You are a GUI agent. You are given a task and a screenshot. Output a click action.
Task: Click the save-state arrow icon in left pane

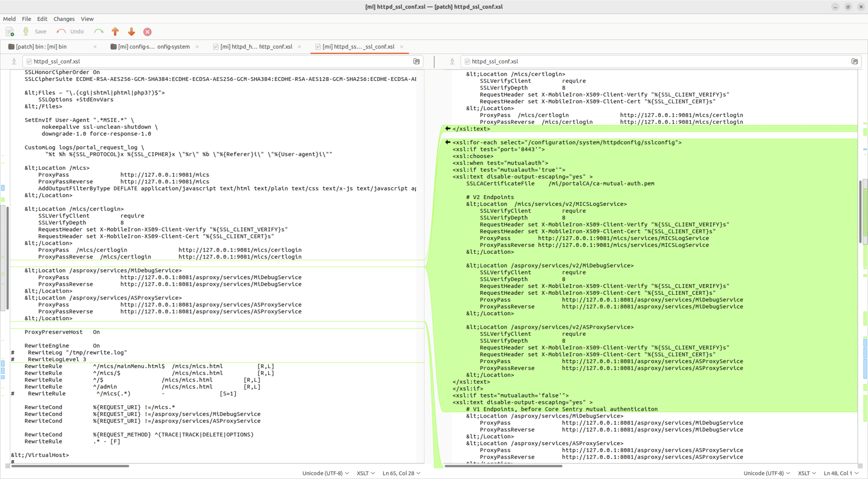14,61
